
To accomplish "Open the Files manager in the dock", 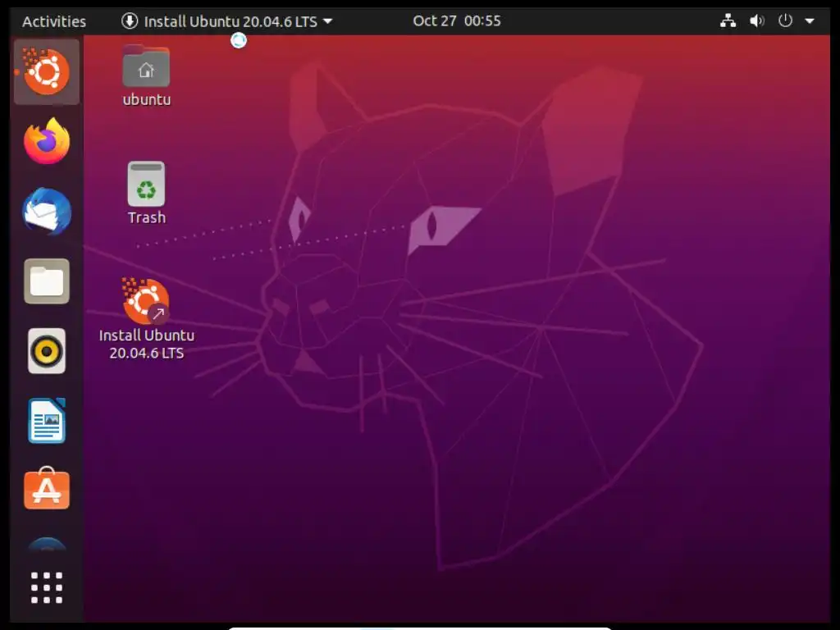I will pyautogui.click(x=47, y=281).
